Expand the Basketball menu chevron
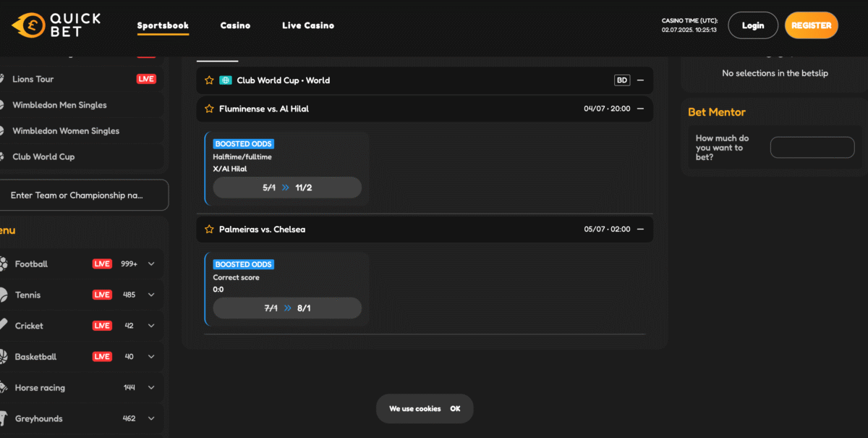The image size is (868, 438). tap(151, 357)
